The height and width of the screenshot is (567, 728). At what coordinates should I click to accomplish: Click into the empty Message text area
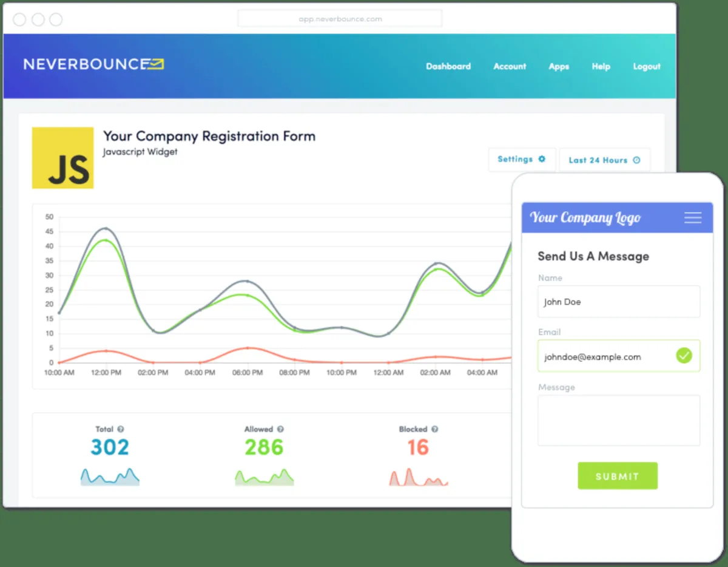coord(619,421)
